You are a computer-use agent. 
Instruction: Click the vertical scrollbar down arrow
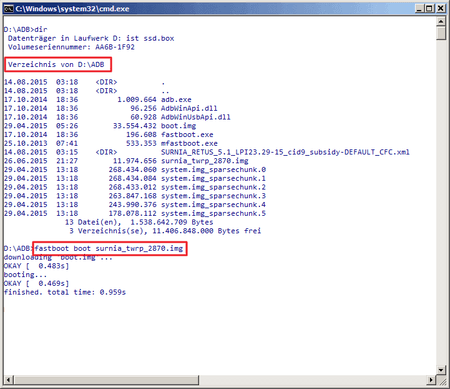pyautogui.click(x=441, y=370)
